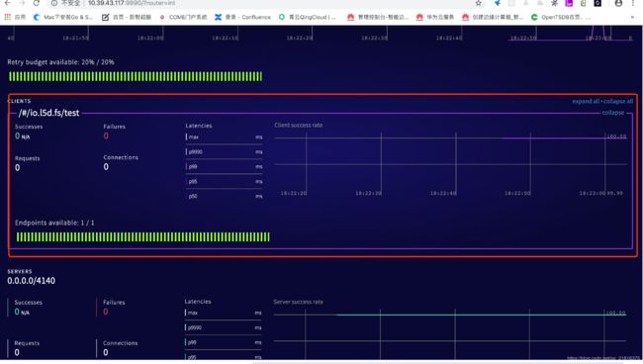This screenshot has width=643, height=364.
Task: Click the client 'p50' latency row
Action: 224,197
